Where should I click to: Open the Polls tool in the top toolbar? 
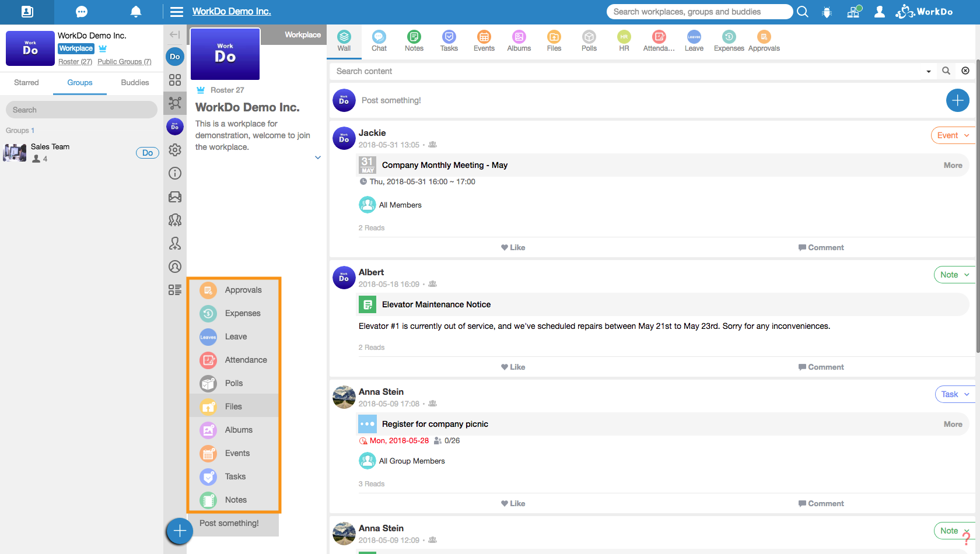(x=589, y=41)
